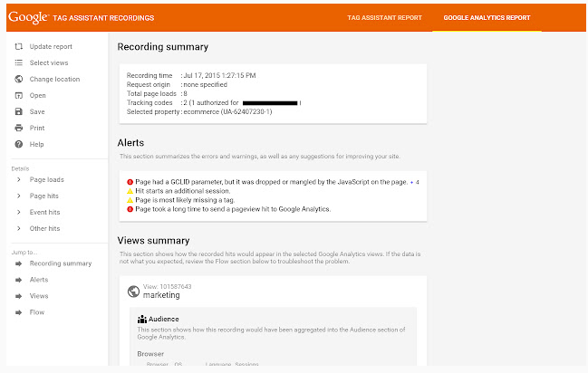Click red error icon for long pageview alert
The image size is (588, 373).
[130, 209]
